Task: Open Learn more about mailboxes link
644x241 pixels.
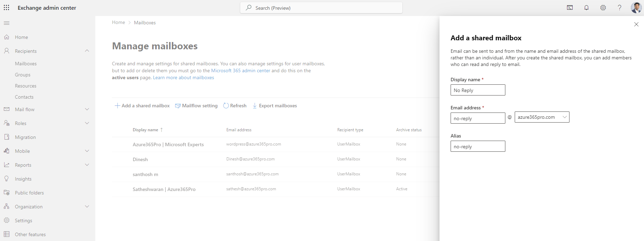Action: (x=184, y=77)
